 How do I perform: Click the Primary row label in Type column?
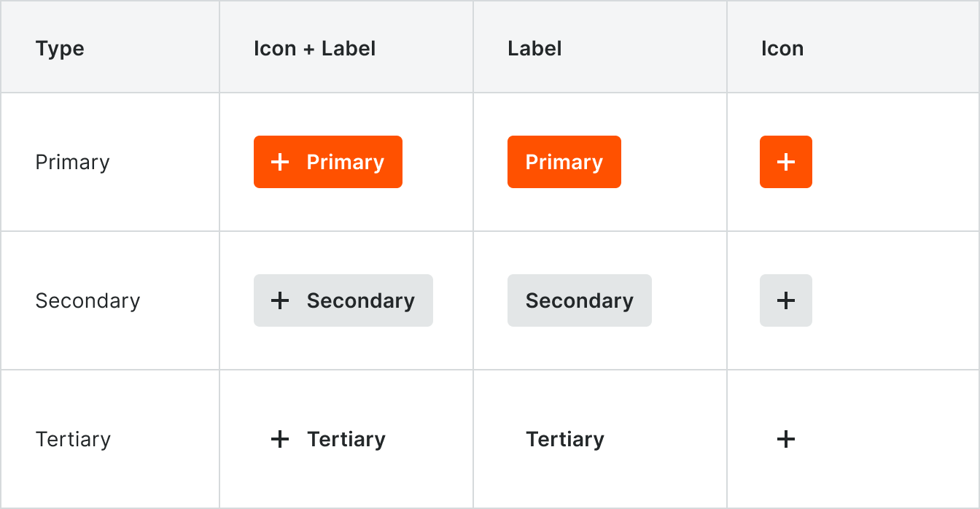click(72, 162)
